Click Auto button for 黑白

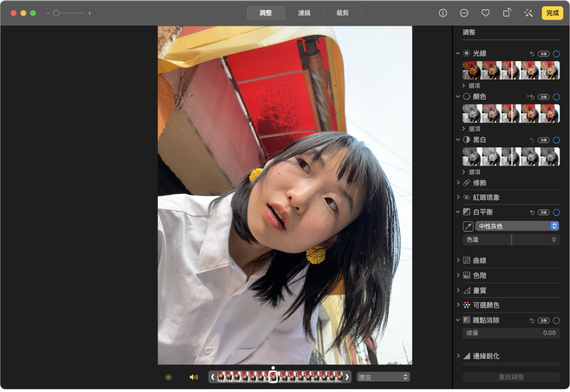pos(544,140)
